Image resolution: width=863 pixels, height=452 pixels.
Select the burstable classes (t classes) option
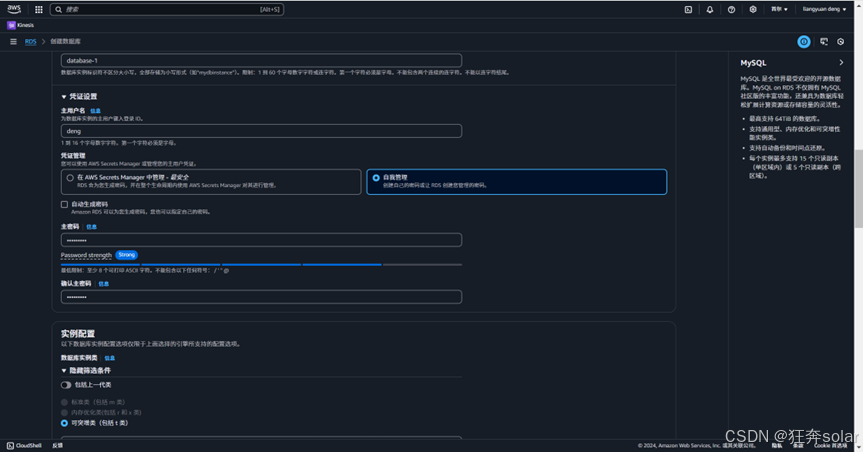[x=64, y=423]
